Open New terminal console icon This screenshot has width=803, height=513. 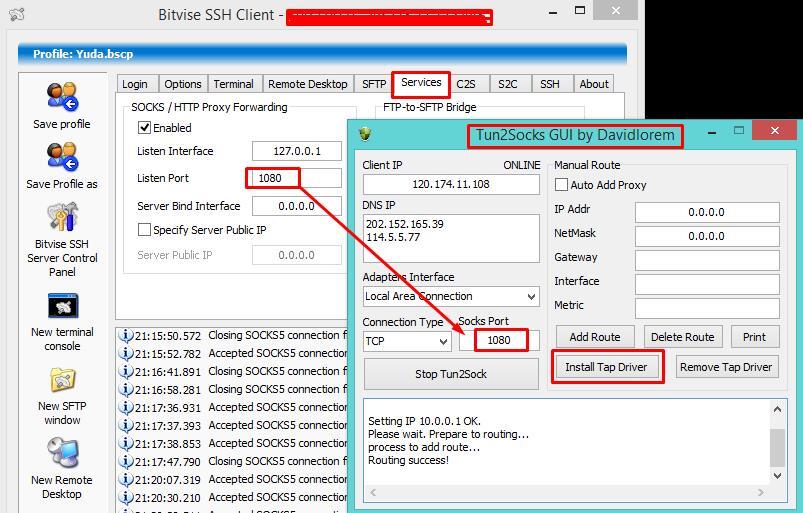tap(62, 306)
